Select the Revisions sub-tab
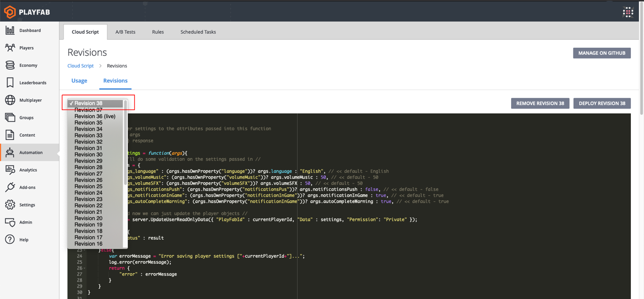This screenshot has height=299, width=644. click(x=115, y=80)
